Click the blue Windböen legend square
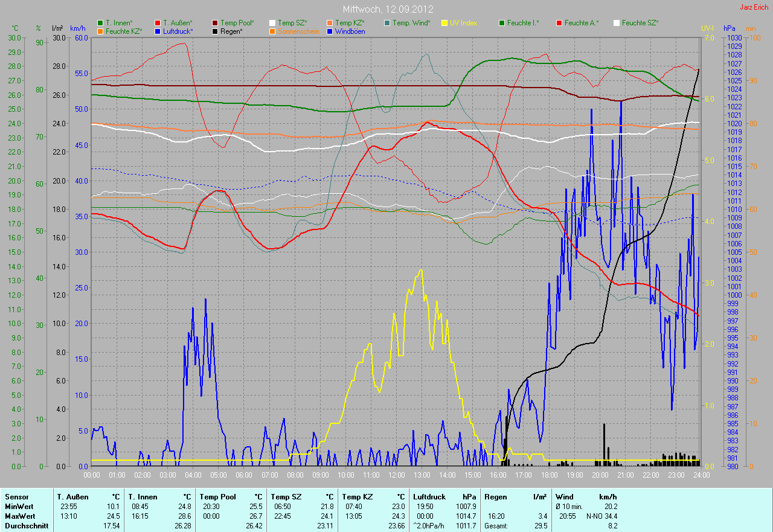The image size is (773, 532). pyautogui.click(x=330, y=31)
